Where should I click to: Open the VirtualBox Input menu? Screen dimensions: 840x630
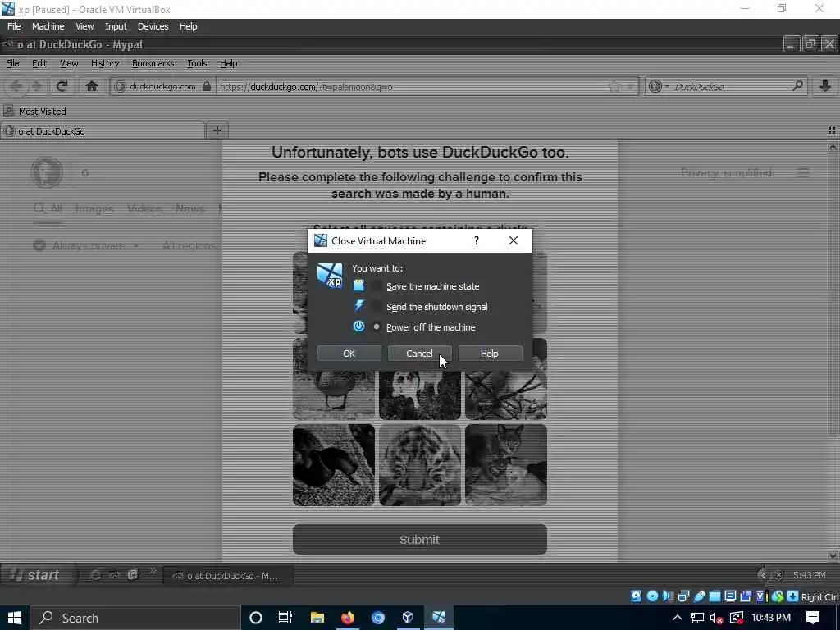coord(116,26)
